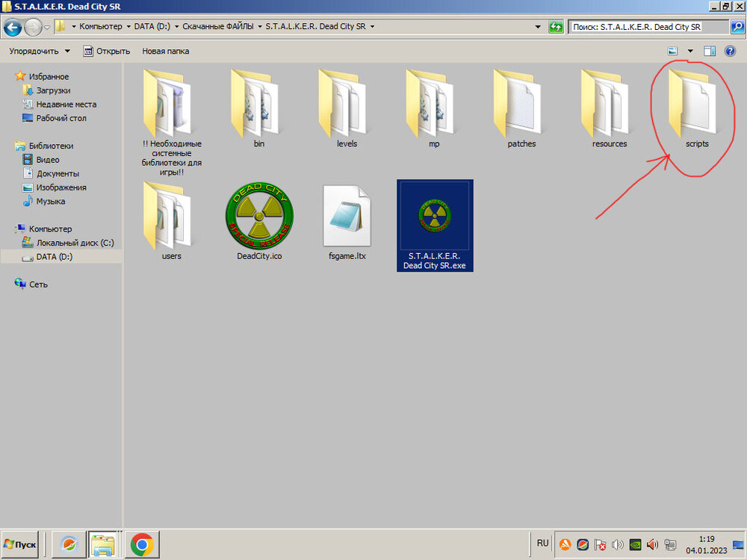The height and width of the screenshot is (560, 747).
Task: Focus the search field Поиск
Action: pos(648,27)
